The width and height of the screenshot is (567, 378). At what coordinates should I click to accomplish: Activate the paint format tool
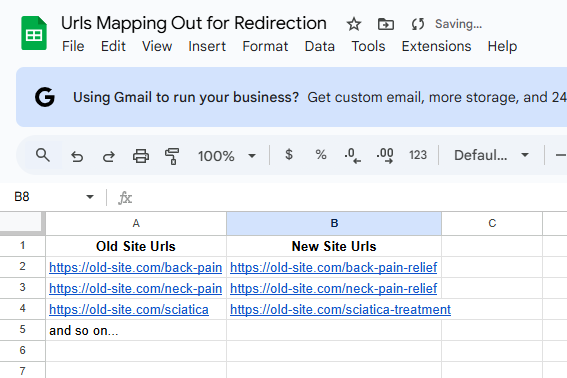click(x=172, y=156)
